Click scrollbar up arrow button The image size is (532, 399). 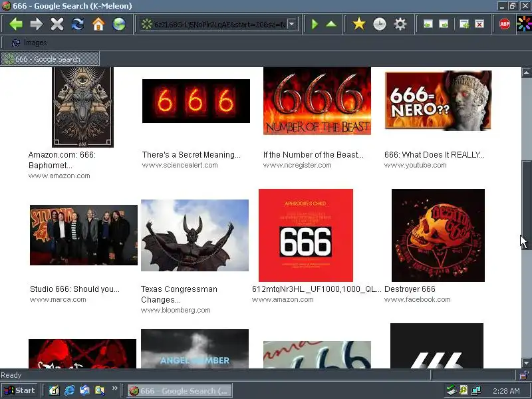pos(527,72)
